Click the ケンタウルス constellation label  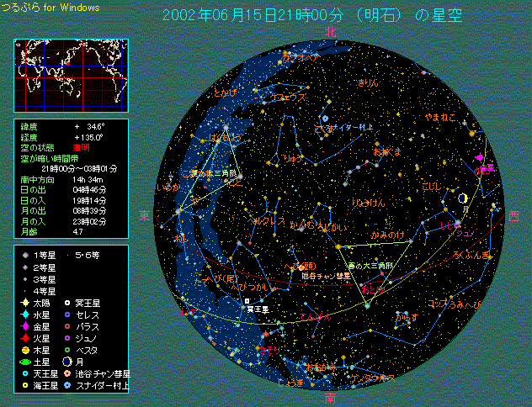373,378
